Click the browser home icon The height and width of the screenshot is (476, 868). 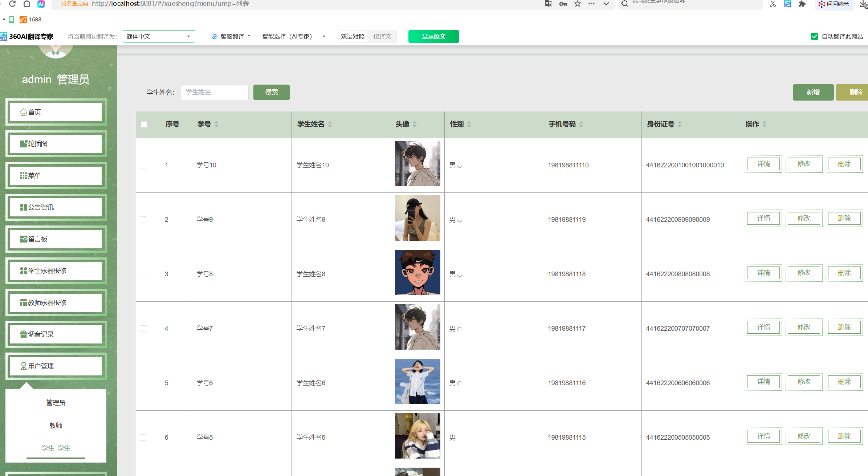click(x=27, y=4)
